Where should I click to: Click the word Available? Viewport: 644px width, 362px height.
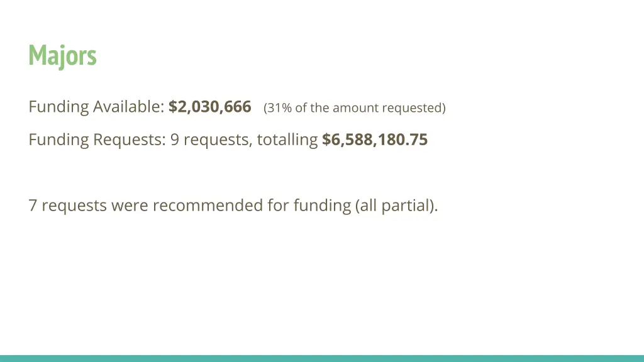129,107
